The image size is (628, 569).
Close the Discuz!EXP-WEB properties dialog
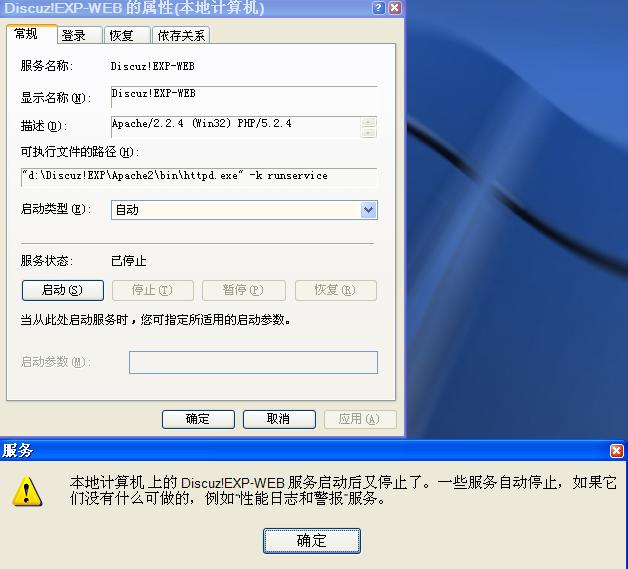[395, 8]
